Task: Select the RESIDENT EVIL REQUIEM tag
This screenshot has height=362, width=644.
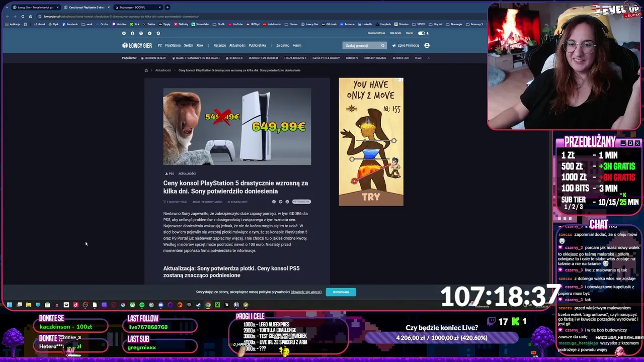Action: click(263, 58)
